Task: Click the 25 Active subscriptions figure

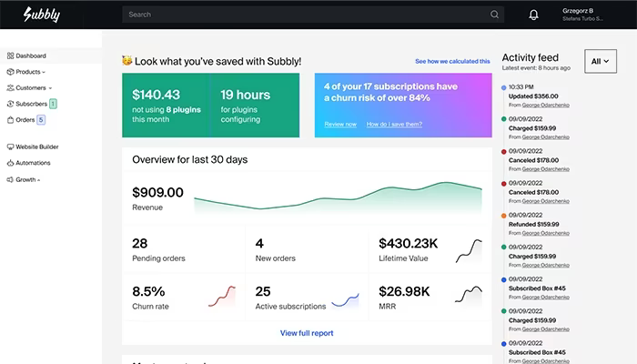Action: (x=263, y=292)
